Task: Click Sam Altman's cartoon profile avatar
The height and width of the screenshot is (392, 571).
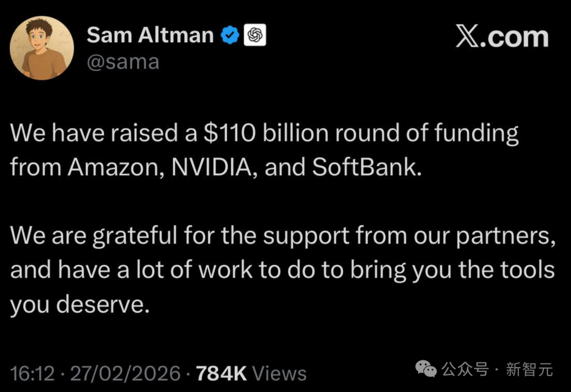Action: [42, 48]
